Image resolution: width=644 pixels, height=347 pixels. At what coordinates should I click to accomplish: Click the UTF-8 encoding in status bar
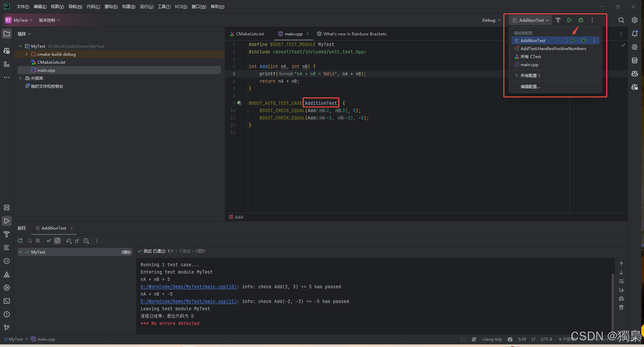[x=546, y=339]
